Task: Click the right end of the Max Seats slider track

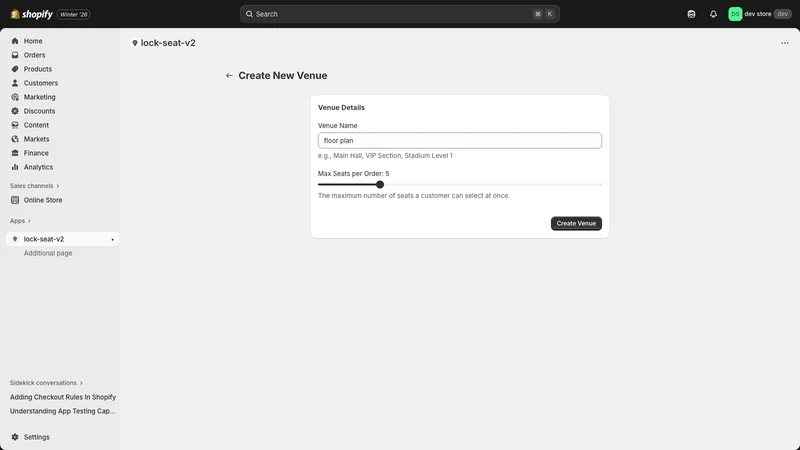Action: pos(600,185)
